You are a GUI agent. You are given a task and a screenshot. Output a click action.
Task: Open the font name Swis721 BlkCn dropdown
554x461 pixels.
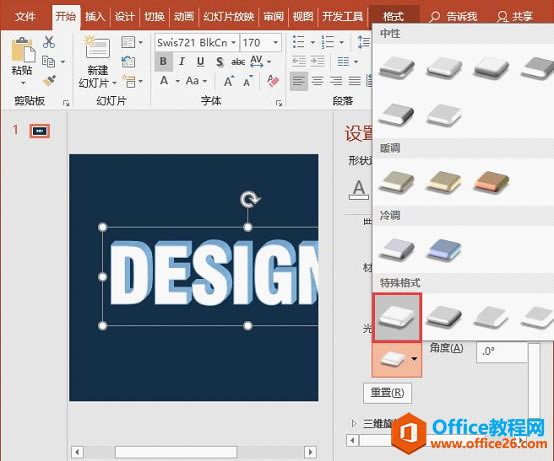233,43
